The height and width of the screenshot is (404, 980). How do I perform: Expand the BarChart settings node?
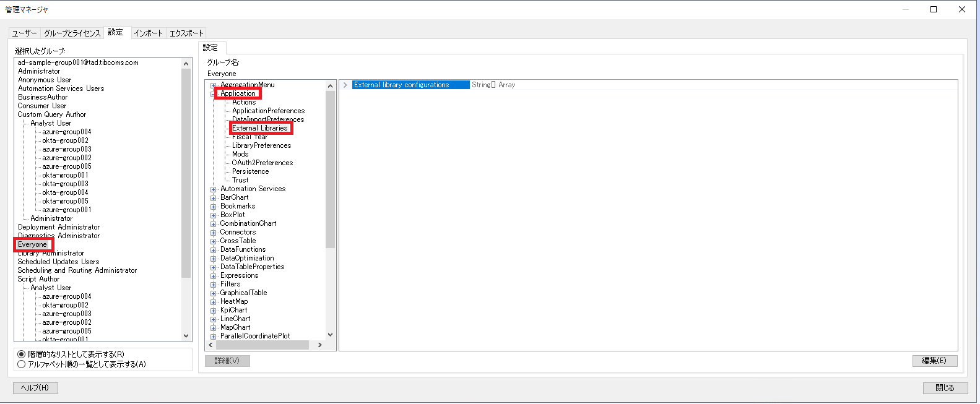(x=214, y=198)
